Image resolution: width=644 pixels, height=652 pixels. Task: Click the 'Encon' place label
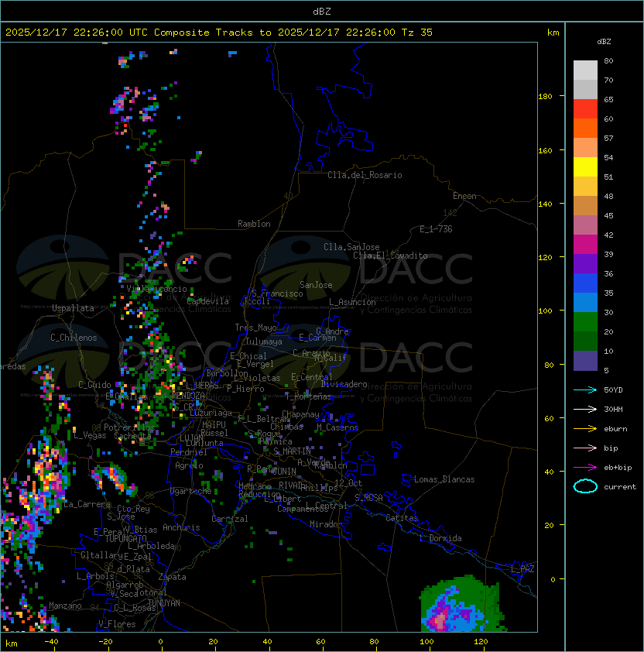click(x=464, y=196)
